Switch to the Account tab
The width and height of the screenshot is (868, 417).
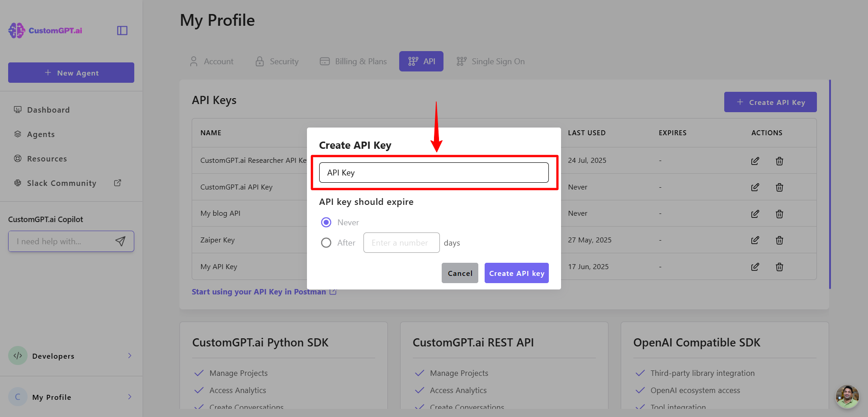pos(212,62)
